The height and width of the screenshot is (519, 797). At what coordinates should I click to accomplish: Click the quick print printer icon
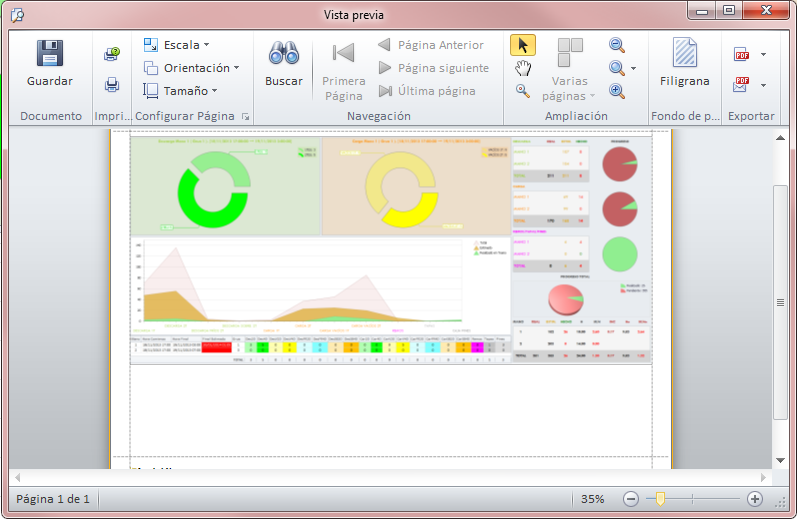click(x=112, y=85)
